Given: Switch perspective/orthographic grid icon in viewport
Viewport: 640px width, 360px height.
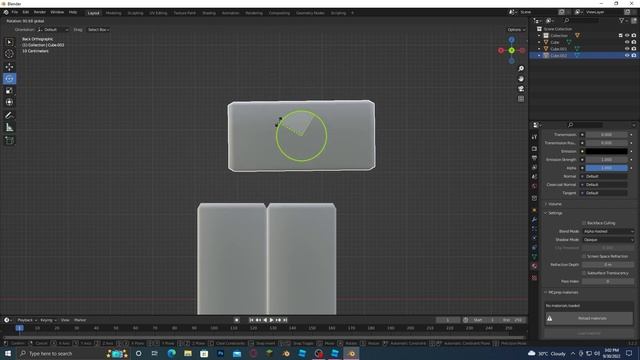Looking at the screenshot, I should pyautogui.click(x=521, y=99).
